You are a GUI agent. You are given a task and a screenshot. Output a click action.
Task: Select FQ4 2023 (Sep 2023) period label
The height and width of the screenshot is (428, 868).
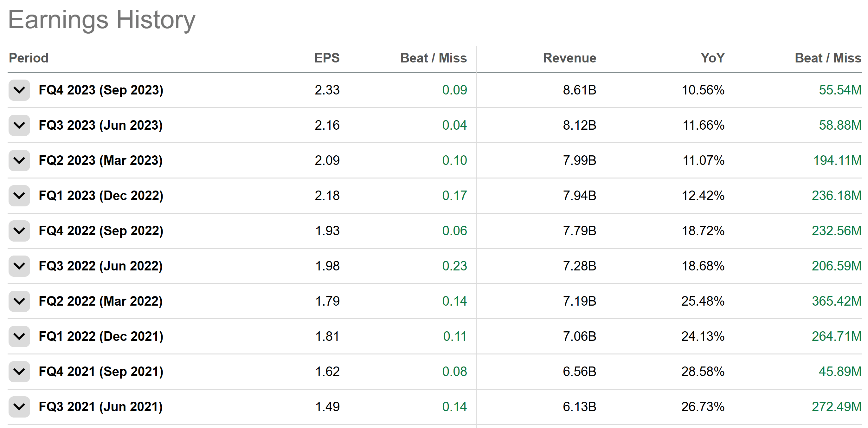point(101,90)
